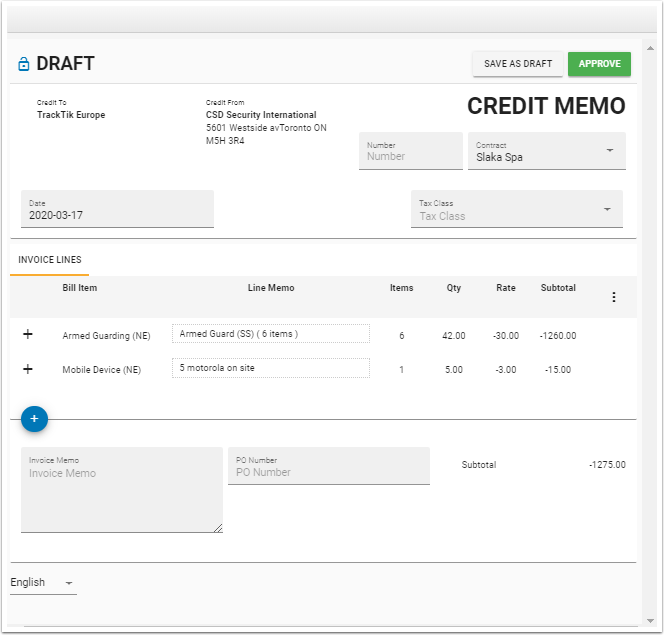
Task: Edit the 5 motorola on site line memo
Action: [x=271, y=368]
